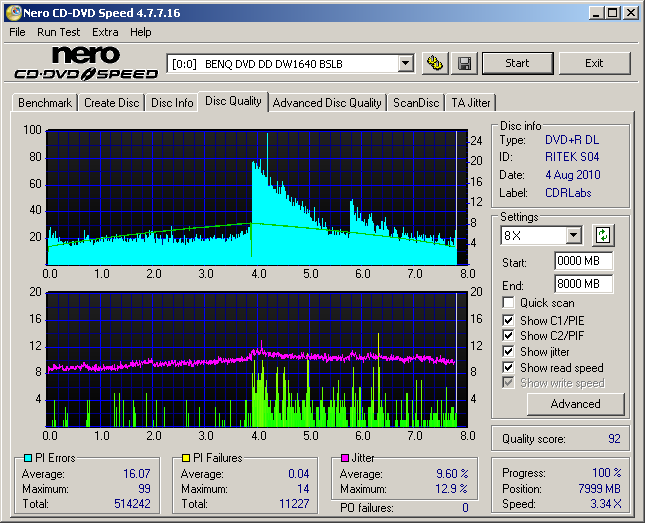Click the End position input field
Screen dimensions: 645x523
tap(583, 283)
